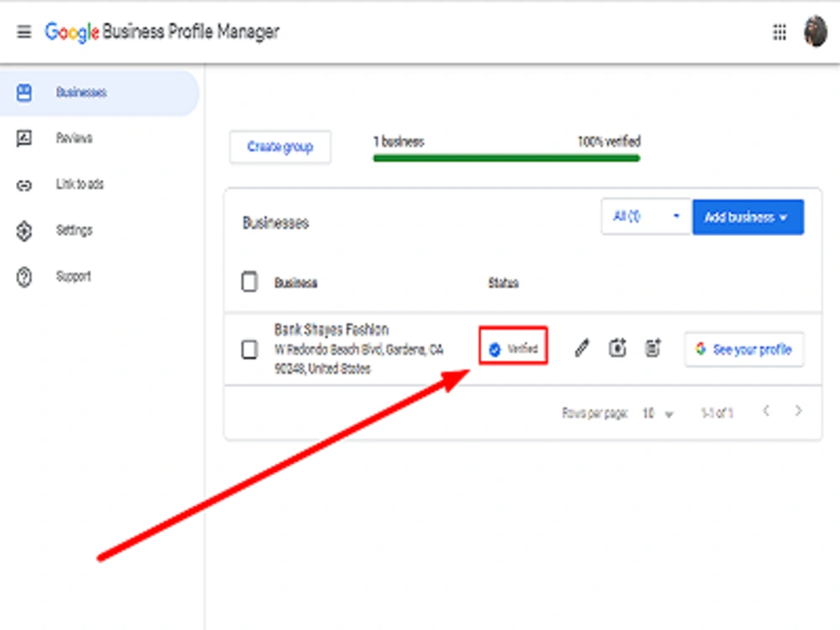The image size is (840, 630).
Task: Tick the Bank Shapes Fashion checkbox
Action: pyautogui.click(x=249, y=349)
